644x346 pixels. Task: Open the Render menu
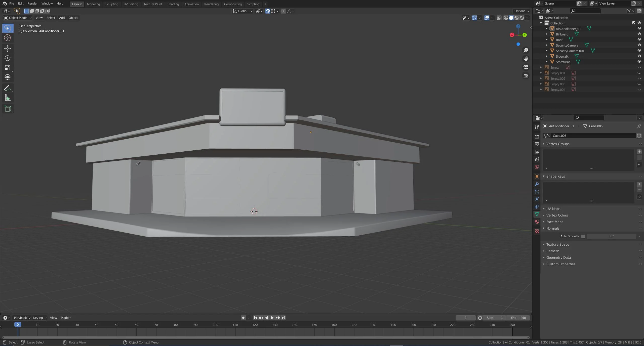32,4
